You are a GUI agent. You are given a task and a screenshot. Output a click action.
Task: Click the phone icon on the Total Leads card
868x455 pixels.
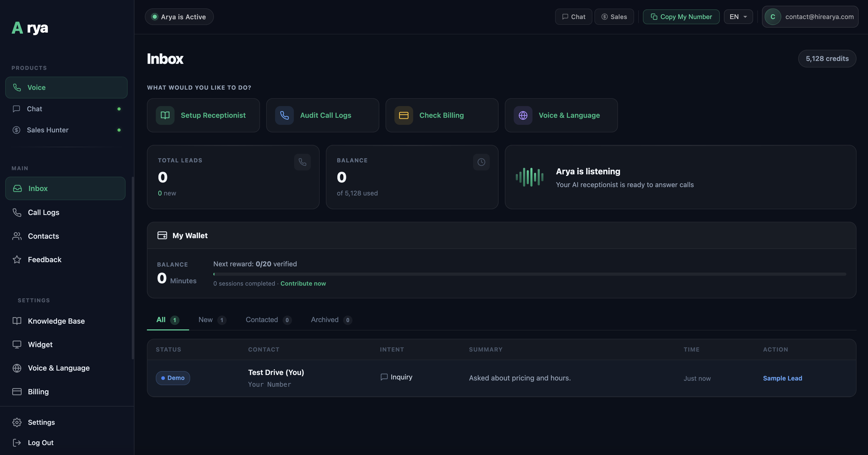click(x=302, y=162)
